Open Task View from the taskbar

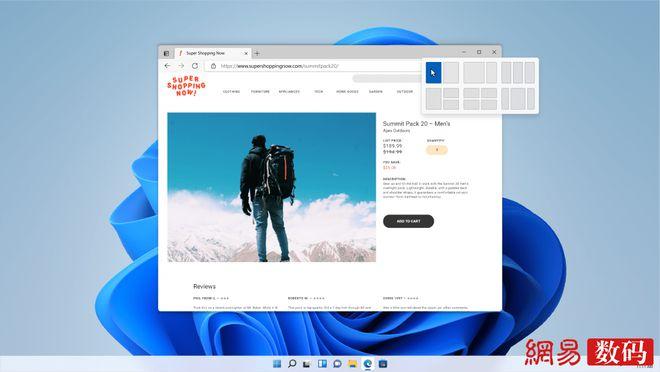pos(307,364)
